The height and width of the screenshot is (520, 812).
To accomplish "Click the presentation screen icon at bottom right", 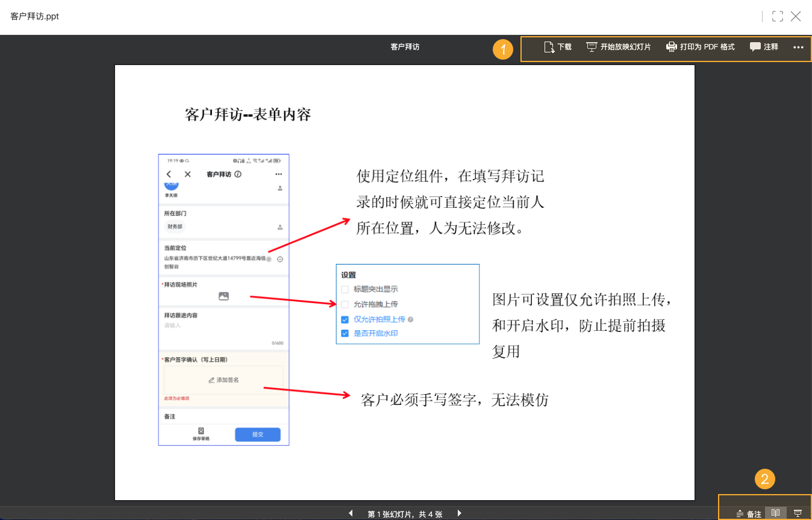I will coord(798,513).
